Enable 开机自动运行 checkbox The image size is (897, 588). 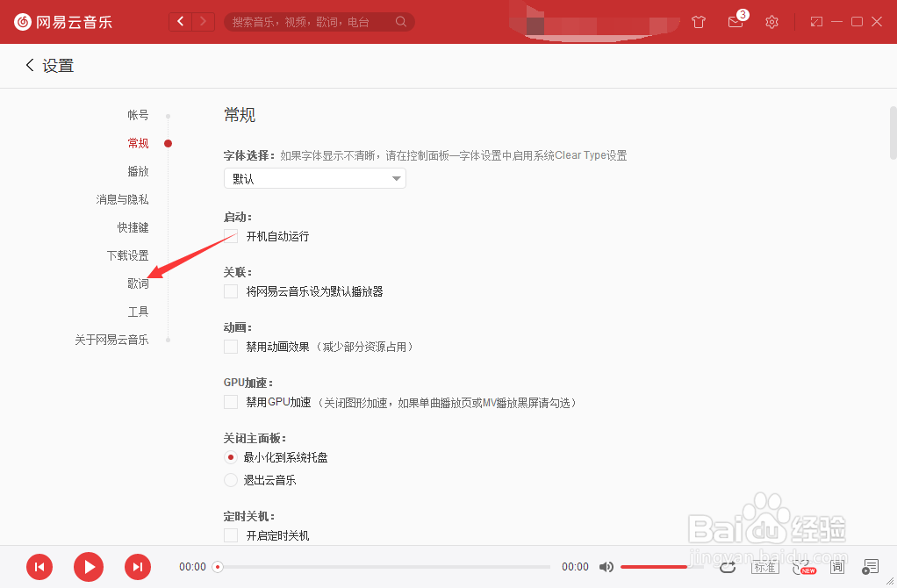[230, 235]
